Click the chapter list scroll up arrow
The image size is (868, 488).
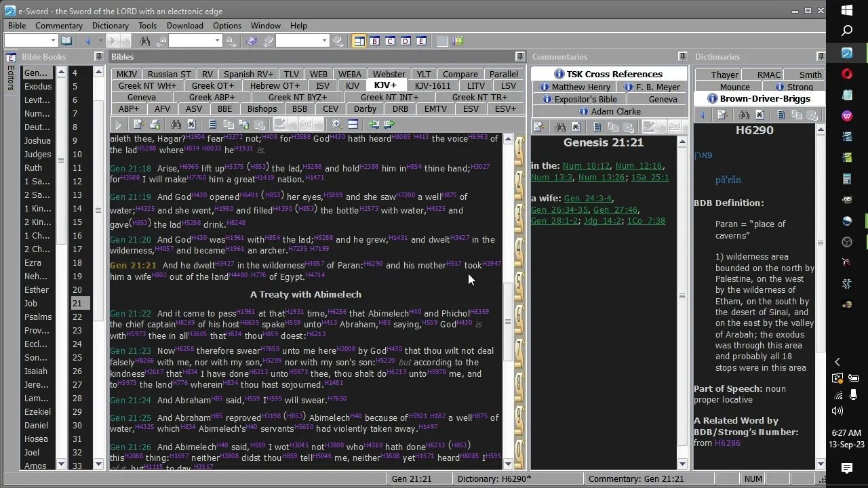[x=99, y=71]
